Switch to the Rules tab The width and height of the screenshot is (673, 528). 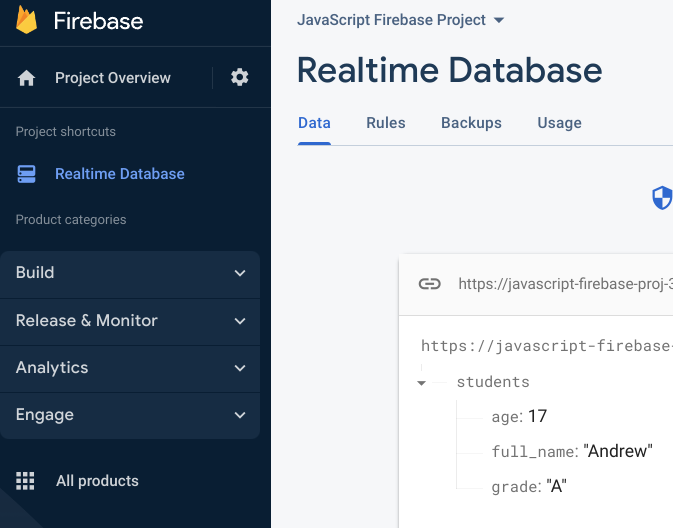[x=386, y=123]
